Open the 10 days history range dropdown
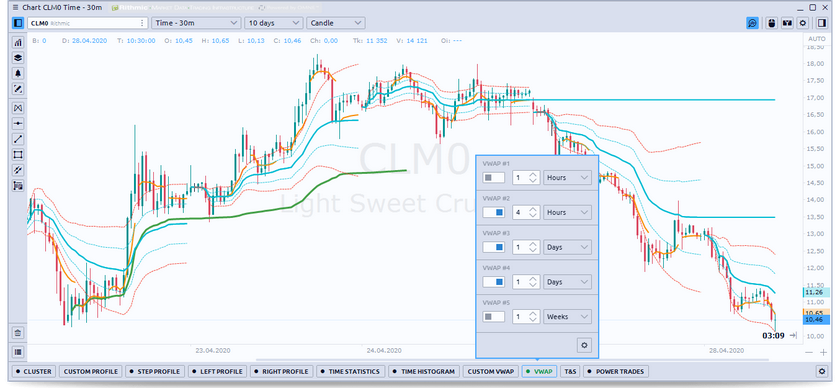The height and width of the screenshot is (388, 840). (273, 23)
